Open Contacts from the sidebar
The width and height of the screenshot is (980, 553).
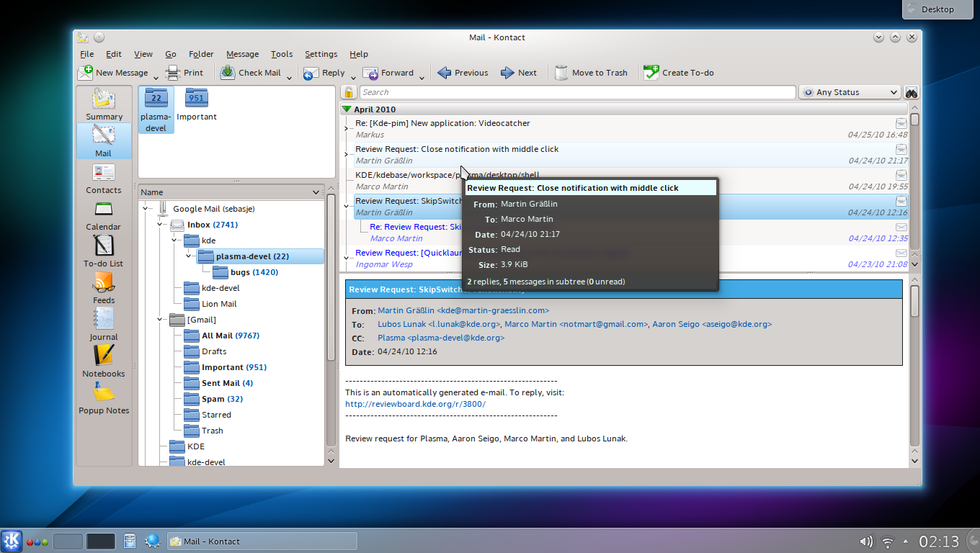104,178
